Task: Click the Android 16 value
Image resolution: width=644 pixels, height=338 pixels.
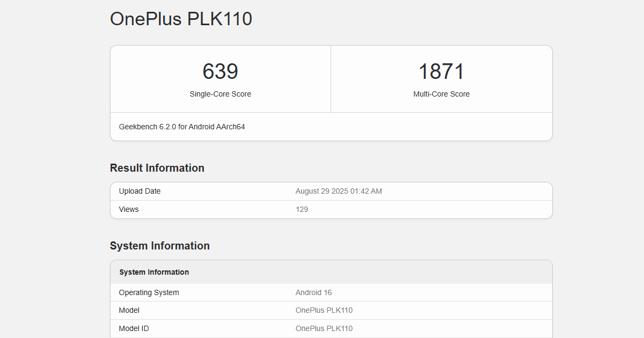Action: tap(313, 293)
